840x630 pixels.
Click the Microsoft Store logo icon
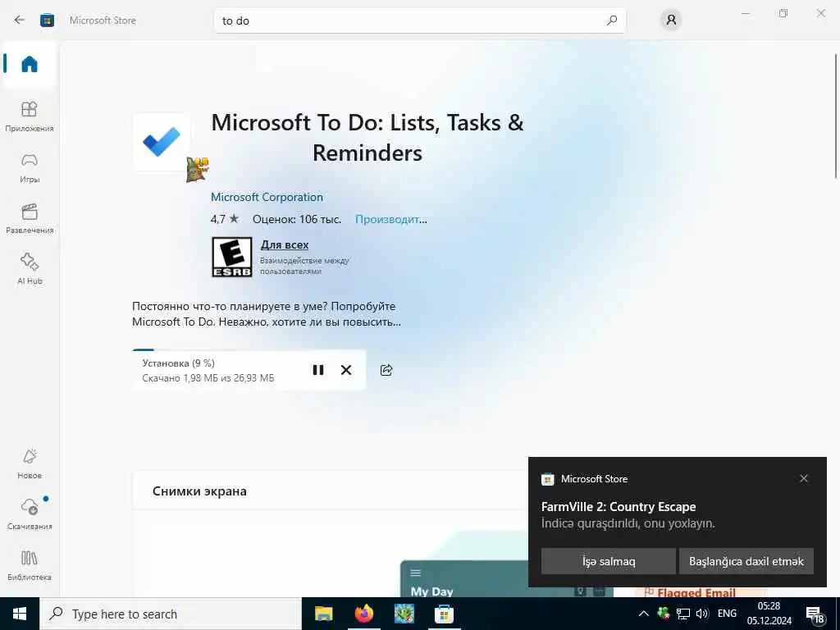pyautogui.click(x=47, y=21)
